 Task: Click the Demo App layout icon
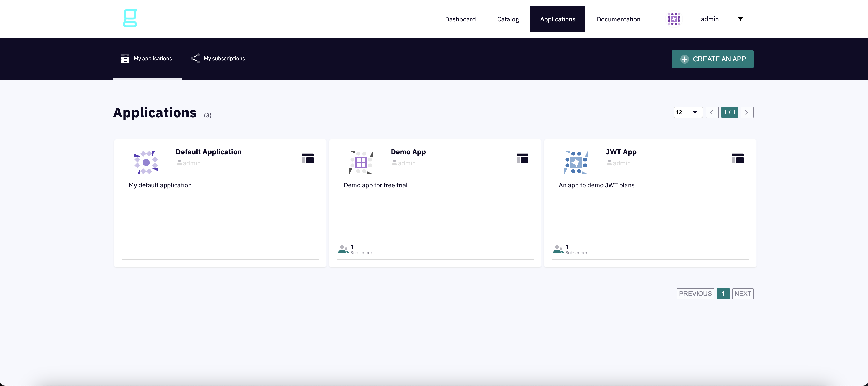point(523,158)
